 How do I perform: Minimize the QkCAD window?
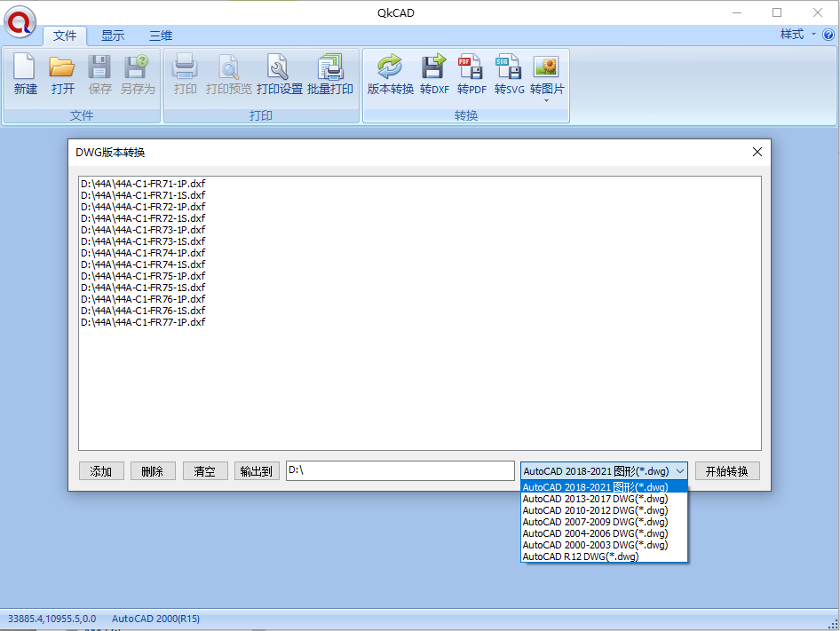737,12
